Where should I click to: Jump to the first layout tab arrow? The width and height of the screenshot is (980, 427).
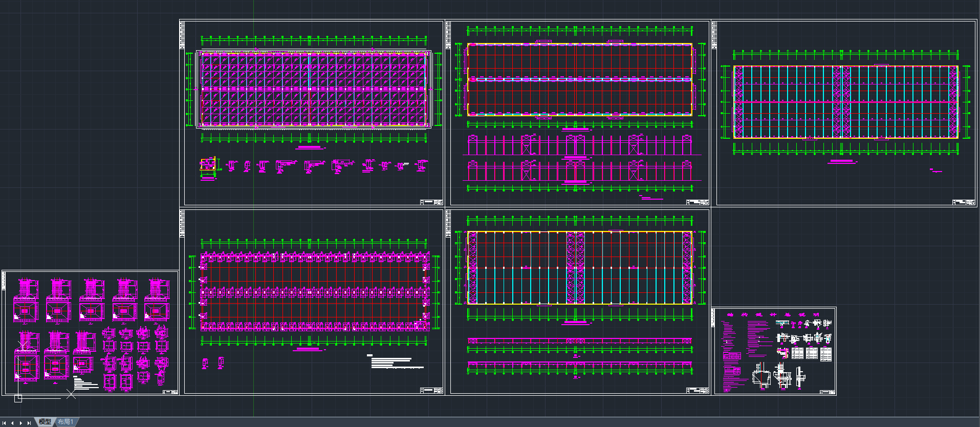[x=4, y=423]
